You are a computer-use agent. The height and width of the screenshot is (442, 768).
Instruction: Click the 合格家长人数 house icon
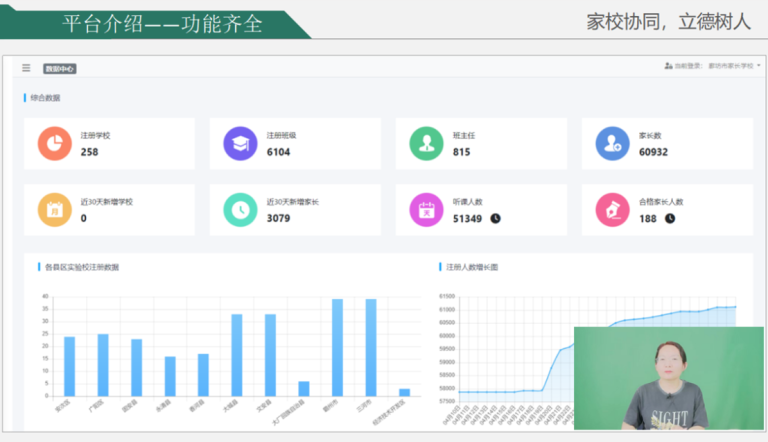click(612, 209)
